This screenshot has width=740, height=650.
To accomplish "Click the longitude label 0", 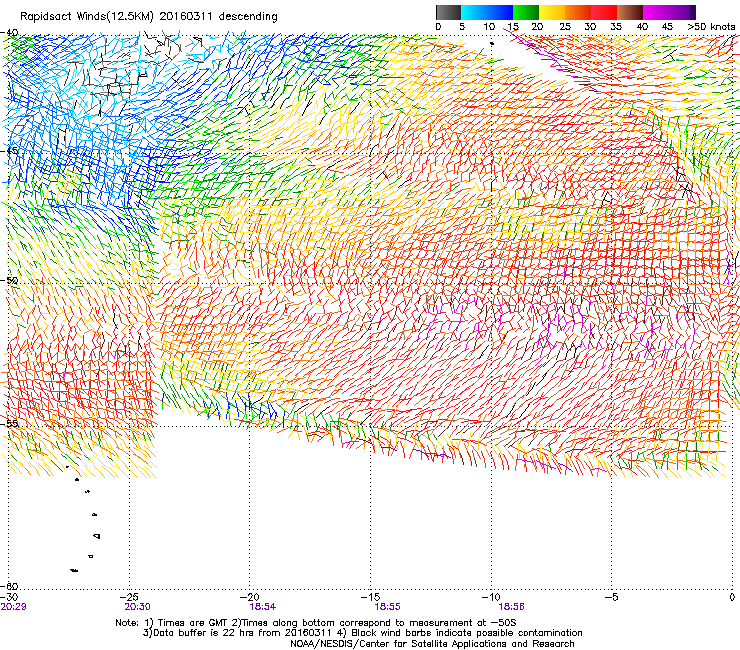I will 732,598.
